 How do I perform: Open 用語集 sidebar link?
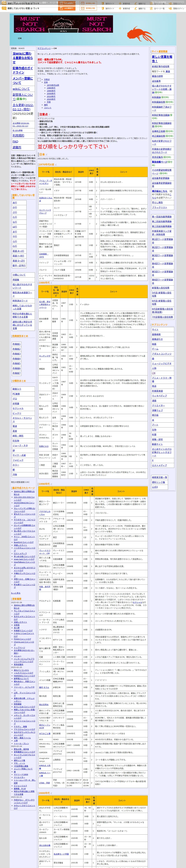point(16,280)
